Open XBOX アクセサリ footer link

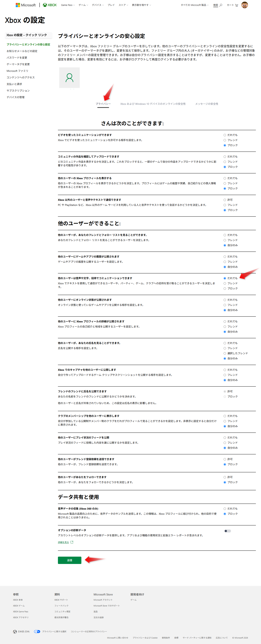click(x=21, y=617)
